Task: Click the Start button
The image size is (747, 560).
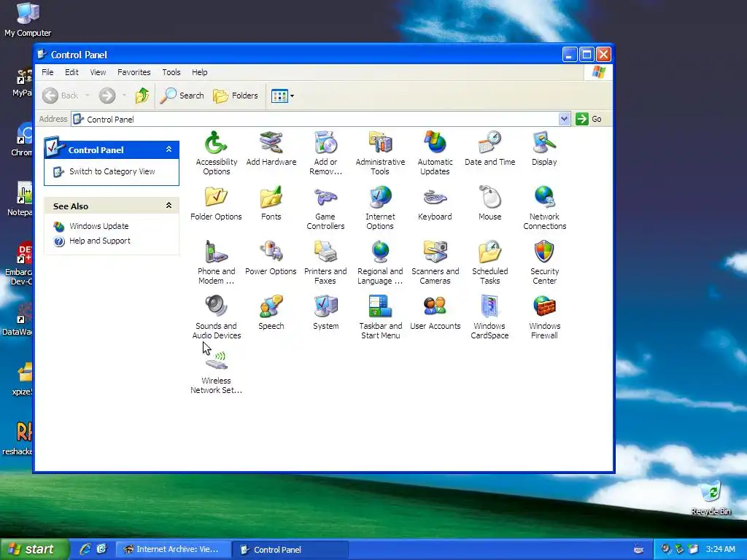Action: 34,550
